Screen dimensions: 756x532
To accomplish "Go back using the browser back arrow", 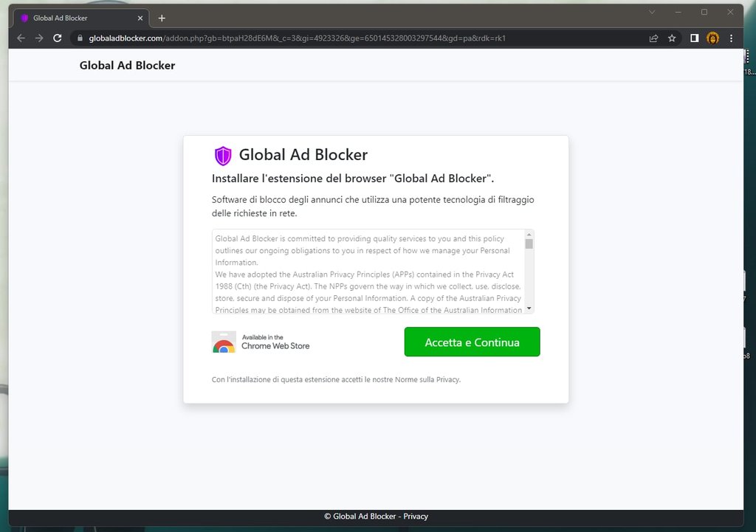I will pos(21,38).
